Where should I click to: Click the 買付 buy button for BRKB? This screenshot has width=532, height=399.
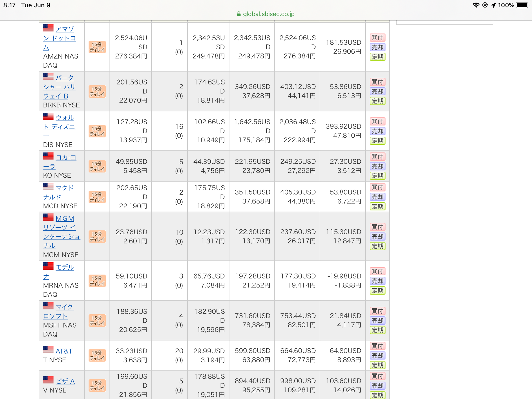tap(377, 82)
